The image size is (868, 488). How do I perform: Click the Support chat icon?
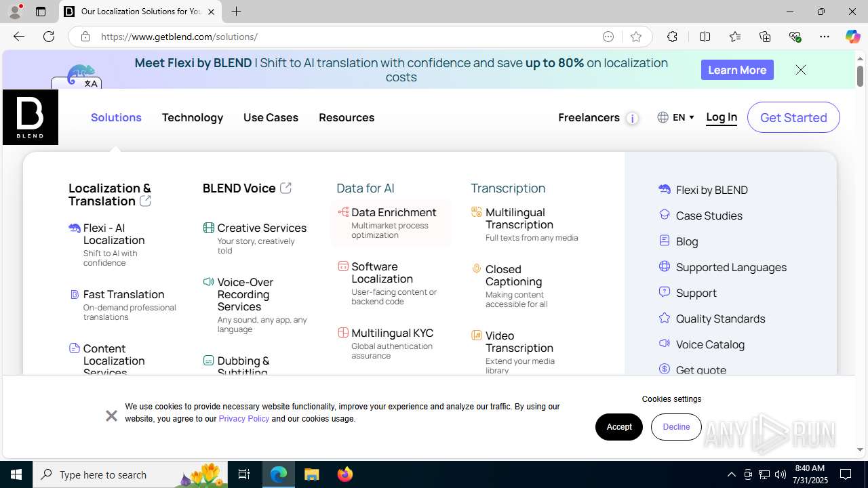coord(665,292)
